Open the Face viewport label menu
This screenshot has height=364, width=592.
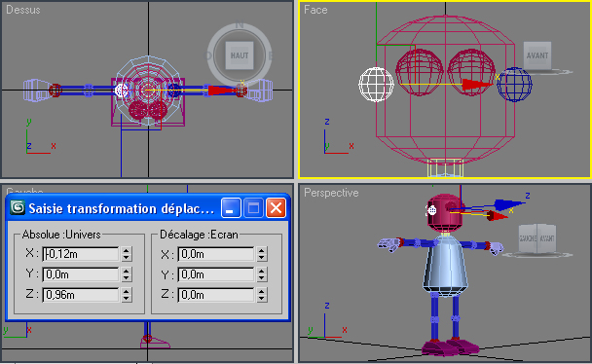click(315, 10)
